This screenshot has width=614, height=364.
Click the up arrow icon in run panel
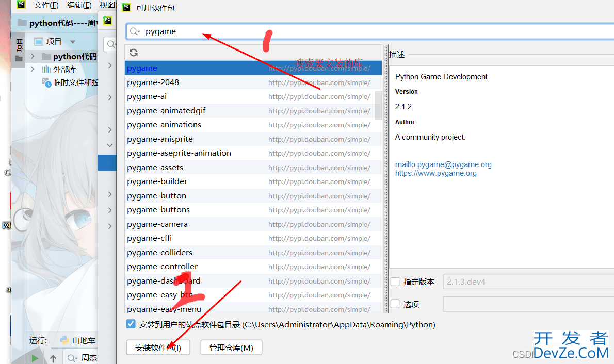click(x=53, y=358)
